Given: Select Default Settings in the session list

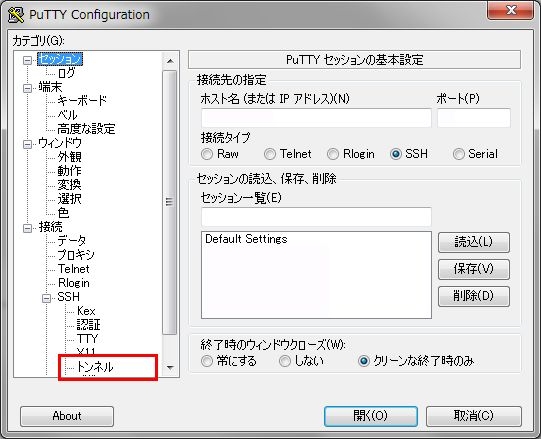Looking at the screenshot, I should click(246, 239).
